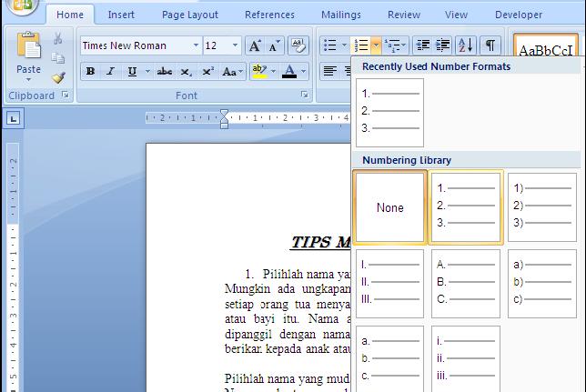This screenshot has width=586, height=392.
Task: Open the Font dialog launcher
Action: coord(305,95)
